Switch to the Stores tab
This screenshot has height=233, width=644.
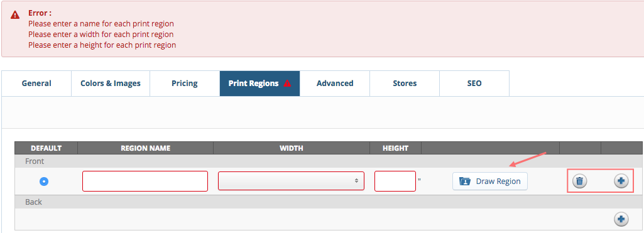(405, 84)
